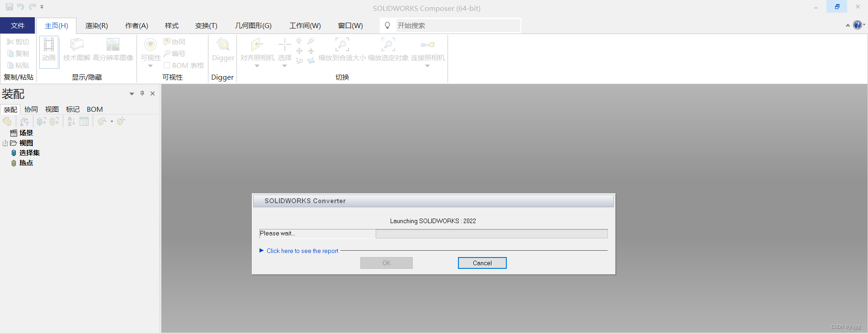Toggle the 装配 panel auto-hide pin

[x=142, y=93]
